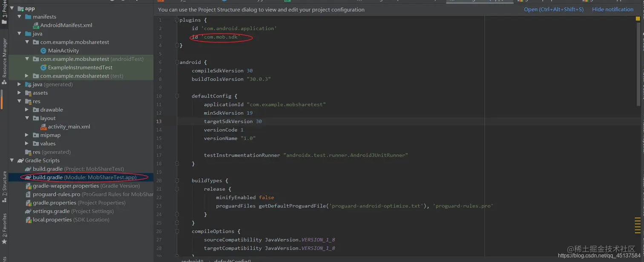Click the proguard-rules.pro file icon
This screenshot has height=262, width=644.
[x=28, y=194]
